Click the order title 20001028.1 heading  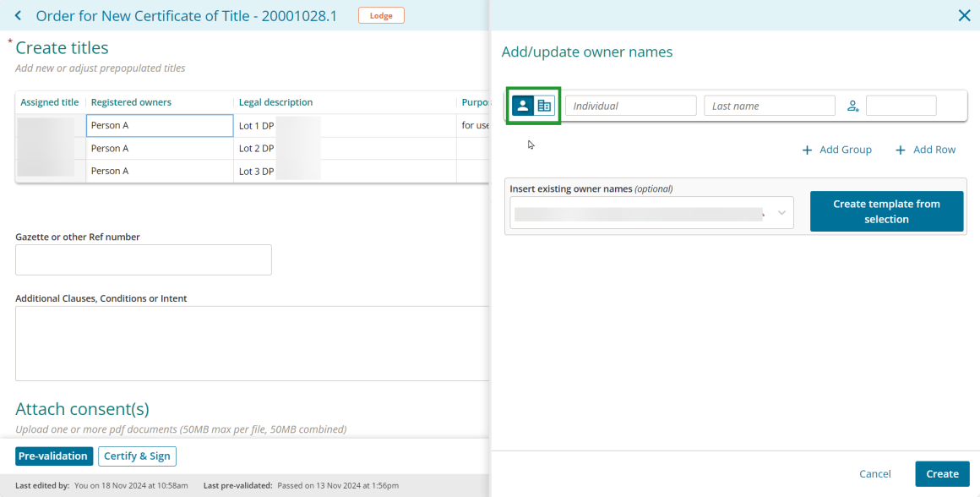tap(186, 15)
